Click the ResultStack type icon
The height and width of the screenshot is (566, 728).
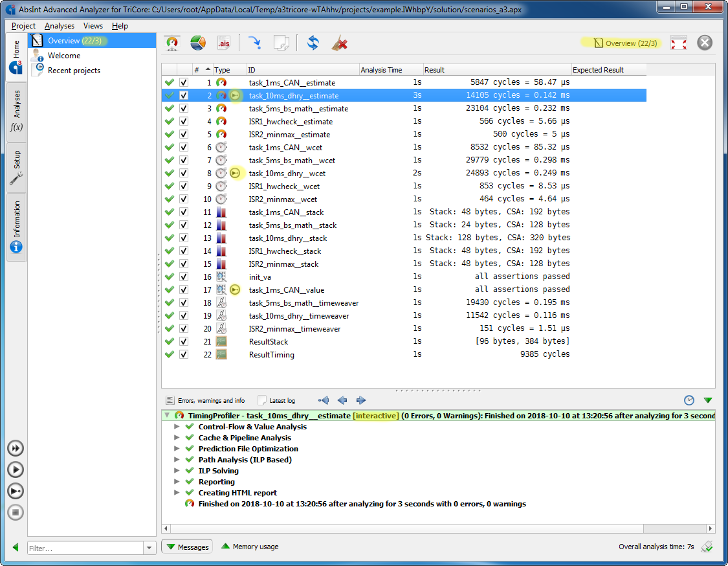click(221, 341)
